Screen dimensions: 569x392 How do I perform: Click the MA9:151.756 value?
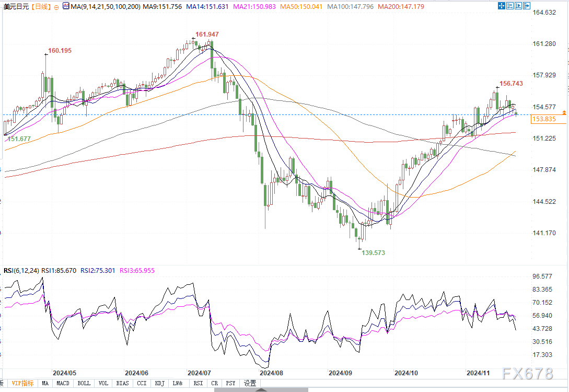[162, 6]
